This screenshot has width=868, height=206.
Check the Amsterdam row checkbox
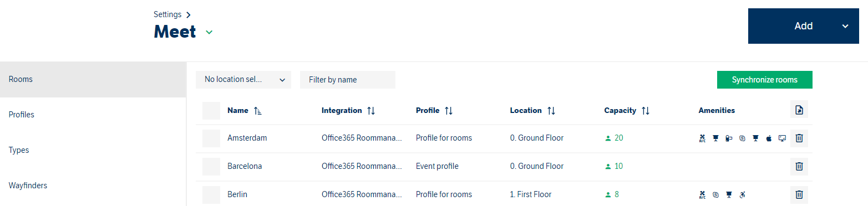[x=211, y=138]
